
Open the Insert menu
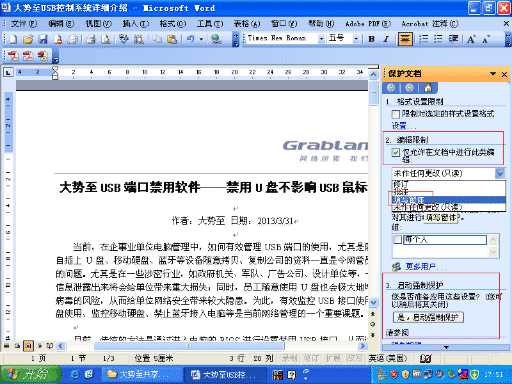click(x=135, y=24)
